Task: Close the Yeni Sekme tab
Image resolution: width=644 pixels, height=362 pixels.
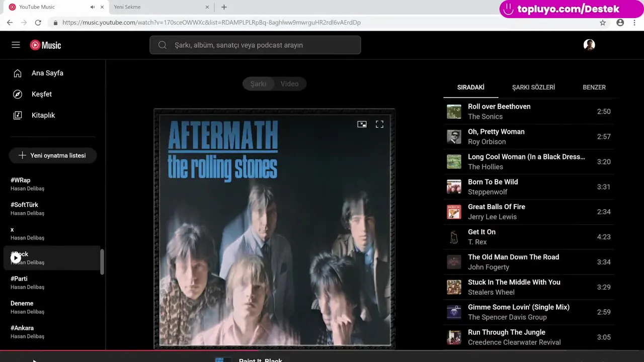Action: tap(207, 7)
